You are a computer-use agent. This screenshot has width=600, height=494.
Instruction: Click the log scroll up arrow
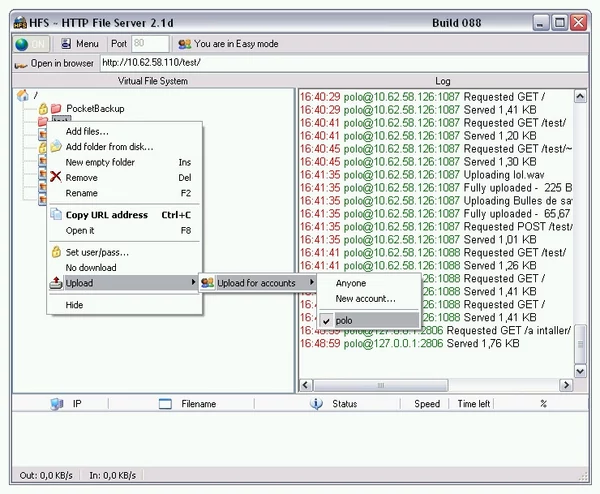pyautogui.click(x=580, y=96)
